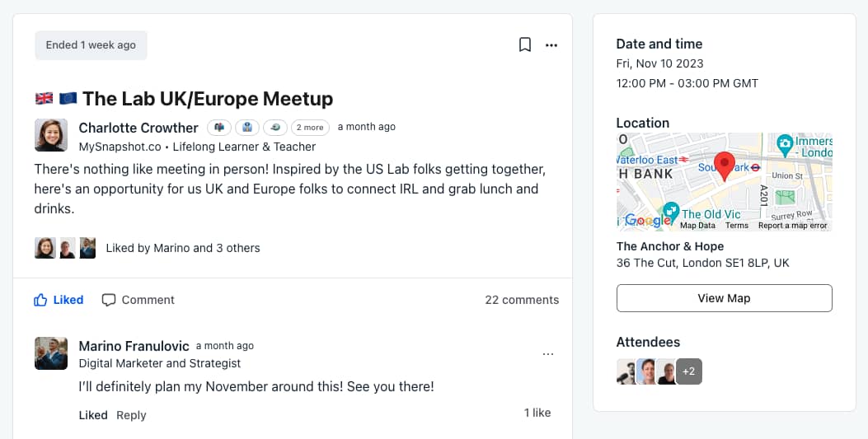The height and width of the screenshot is (439, 868).
Task: Click the red location pin on map
Action: click(x=724, y=166)
